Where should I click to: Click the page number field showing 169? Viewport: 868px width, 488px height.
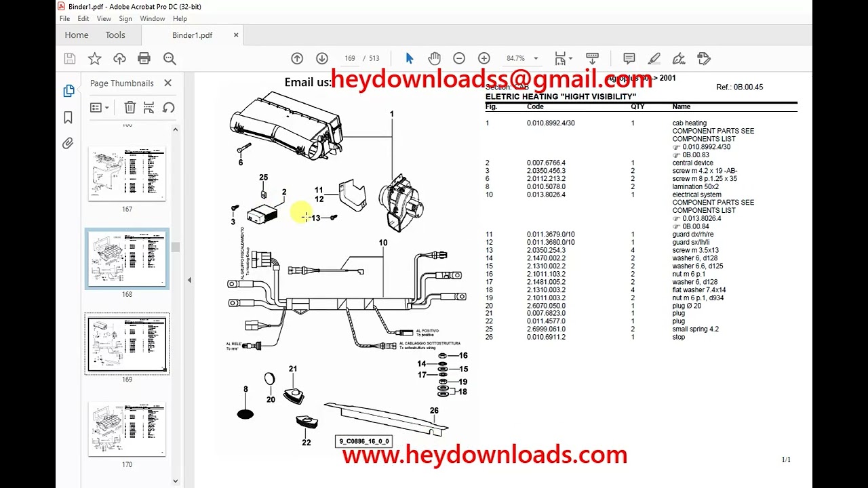[x=350, y=59]
